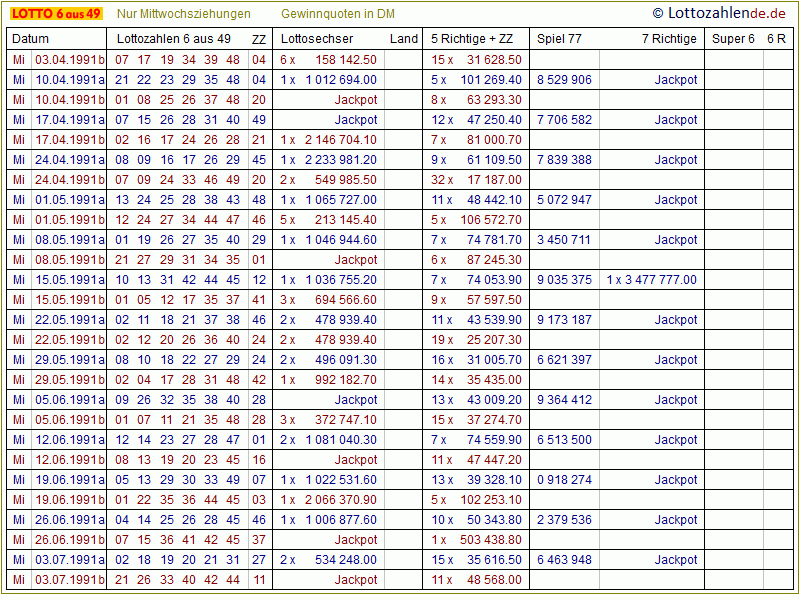The image size is (800, 600).
Task: Select the Datum column header
Action: [x=31, y=39]
